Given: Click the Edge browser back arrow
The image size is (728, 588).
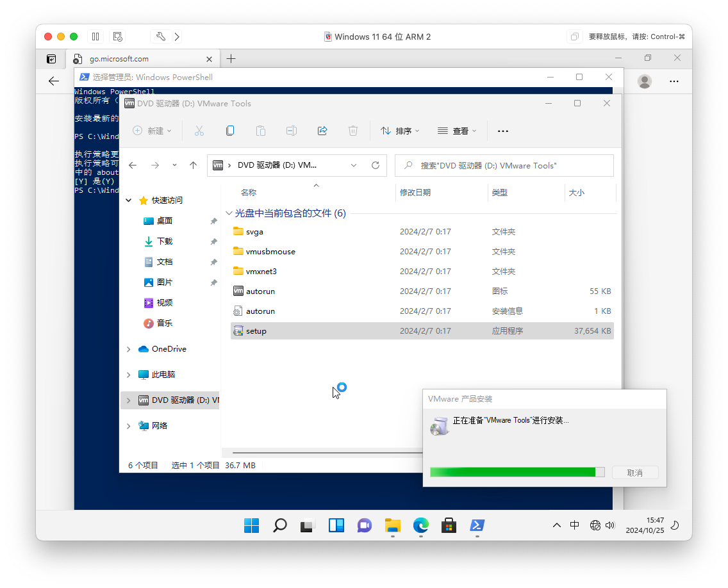Looking at the screenshot, I should [x=54, y=81].
